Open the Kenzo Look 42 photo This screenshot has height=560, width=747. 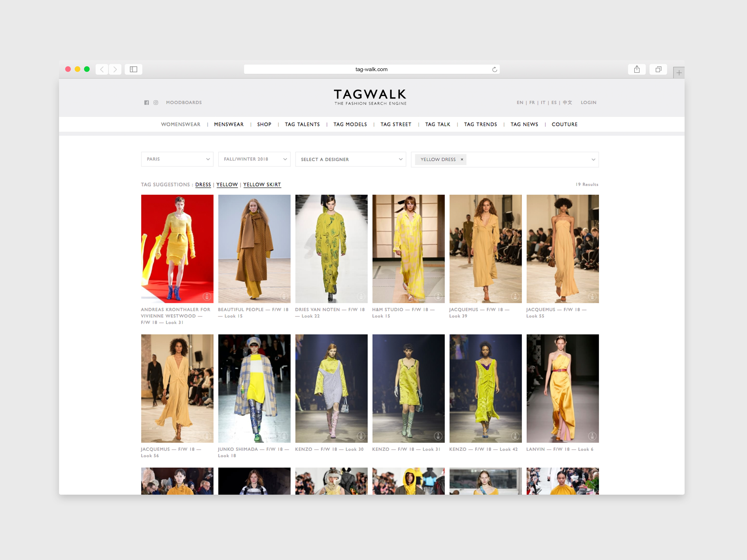tap(485, 388)
